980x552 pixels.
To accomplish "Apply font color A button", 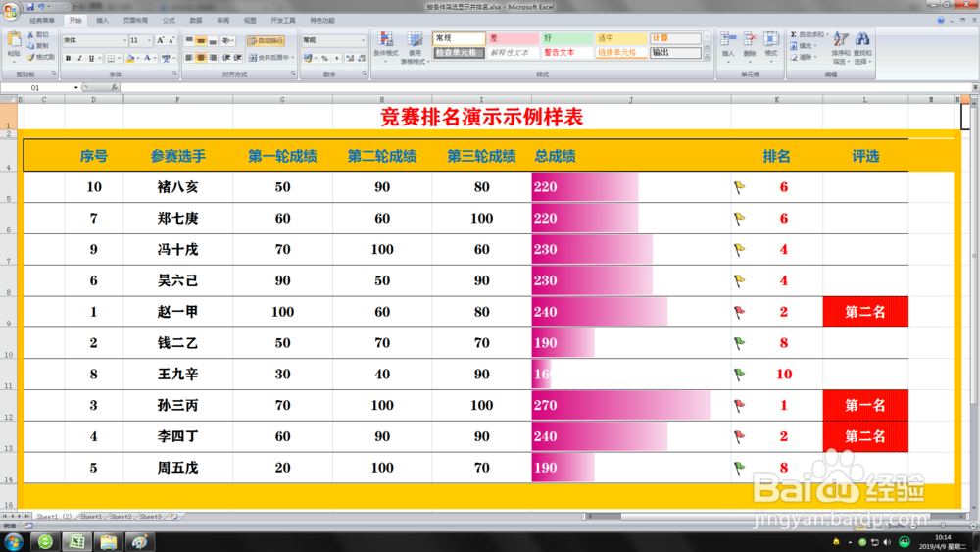I will click(x=148, y=58).
